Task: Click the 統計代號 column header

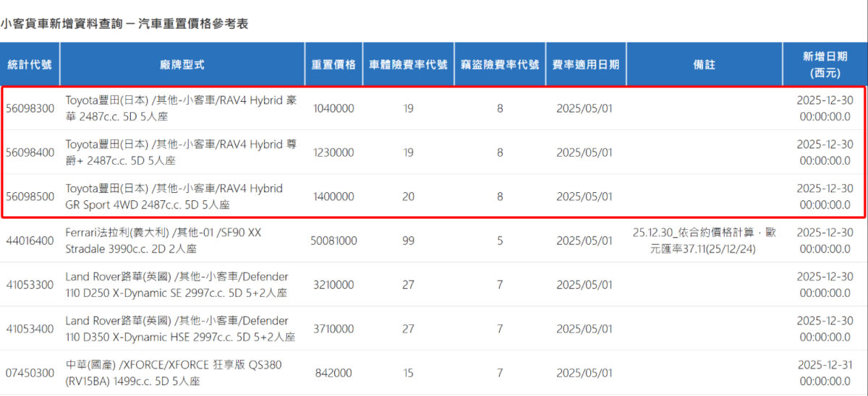Action: pos(30,64)
